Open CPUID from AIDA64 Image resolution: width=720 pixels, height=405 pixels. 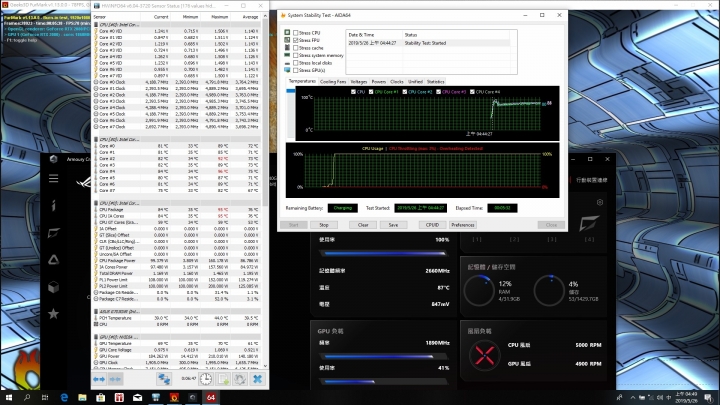coord(432,225)
